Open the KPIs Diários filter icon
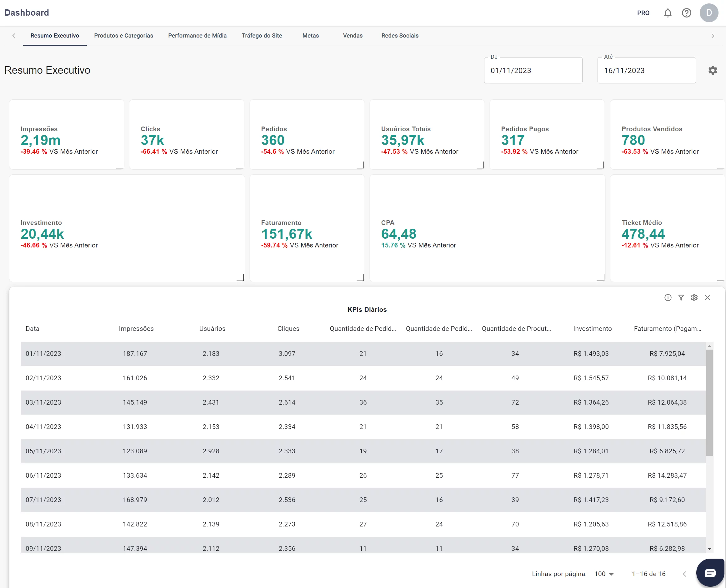Screen dimensions: 726x588 point(681,298)
